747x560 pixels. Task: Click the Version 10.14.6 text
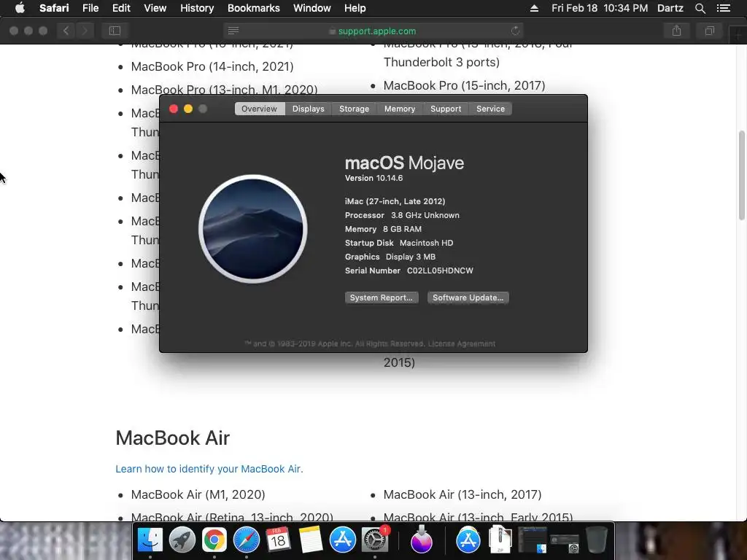(374, 178)
